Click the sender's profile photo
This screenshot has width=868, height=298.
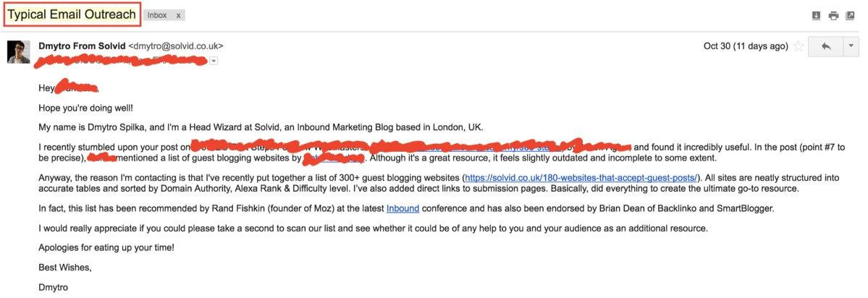click(18, 52)
